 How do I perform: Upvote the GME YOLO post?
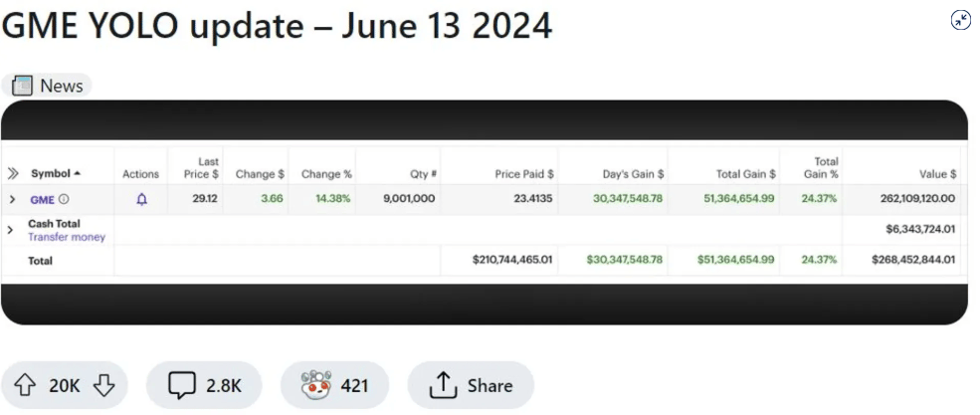pyautogui.click(x=25, y=385)
